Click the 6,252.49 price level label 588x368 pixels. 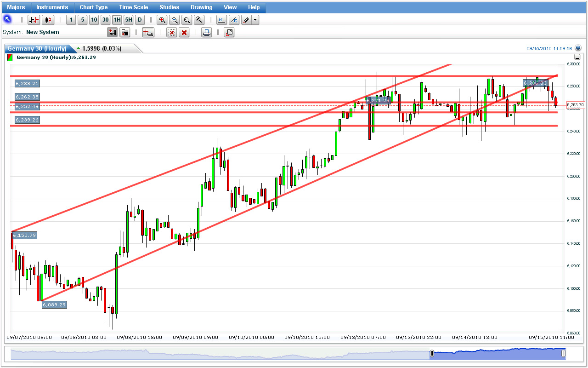pyautogui.click(x=27, y=106)
